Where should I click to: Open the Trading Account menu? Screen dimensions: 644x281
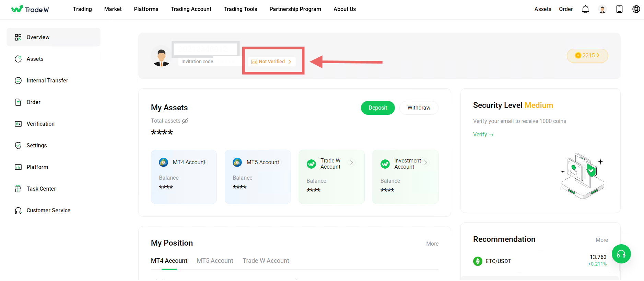tap(191, 9)
